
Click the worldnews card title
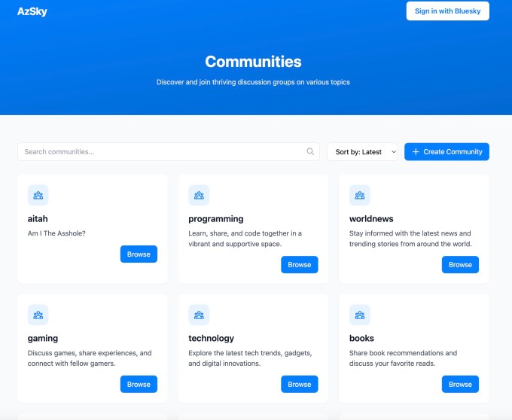[x=371, y=218]
